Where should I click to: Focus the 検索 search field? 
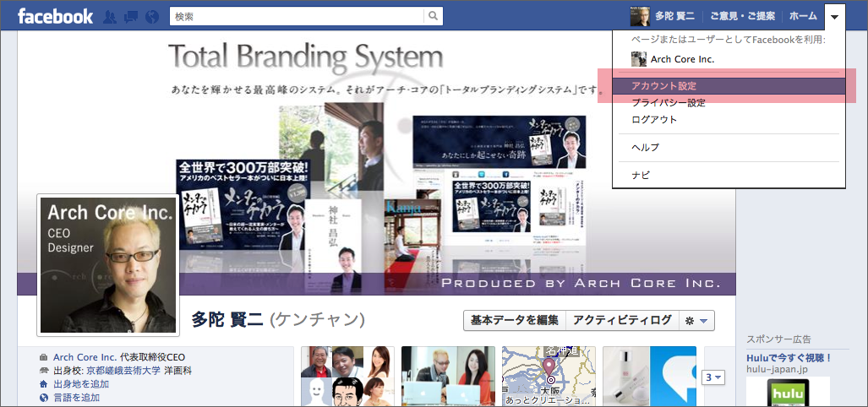[297, 16]
